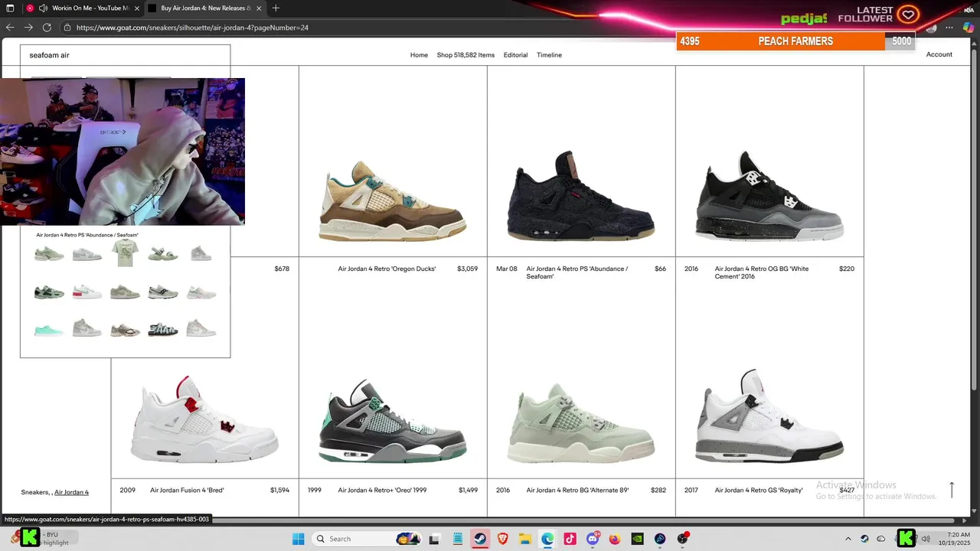Pick the white sneaker with pink midsole suggestion

tap(87, 292)
